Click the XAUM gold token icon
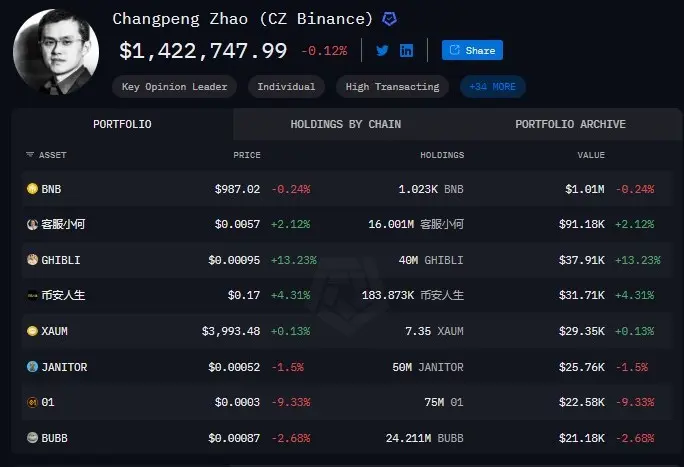 pos(32,331)
